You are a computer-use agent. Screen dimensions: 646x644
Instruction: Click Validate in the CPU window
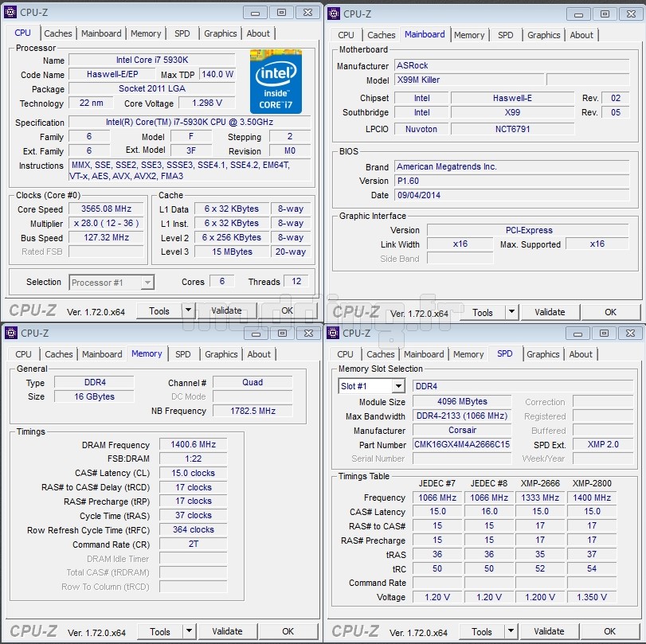226,310
